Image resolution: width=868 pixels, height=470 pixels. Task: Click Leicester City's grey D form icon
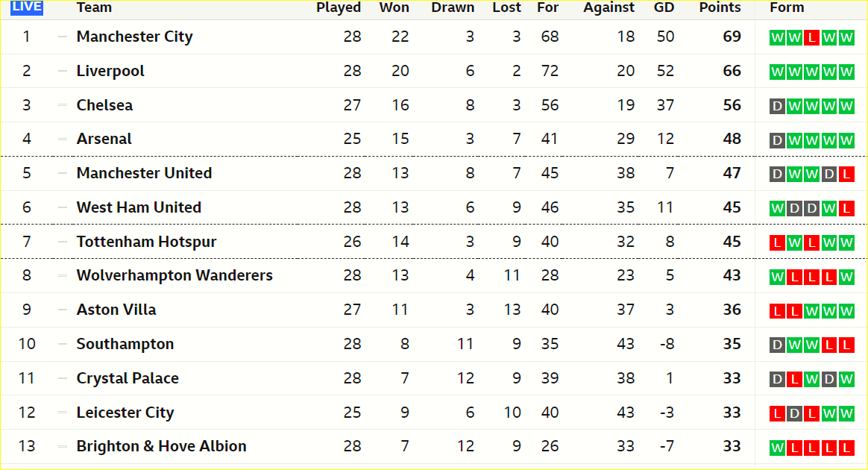point(794,413)
